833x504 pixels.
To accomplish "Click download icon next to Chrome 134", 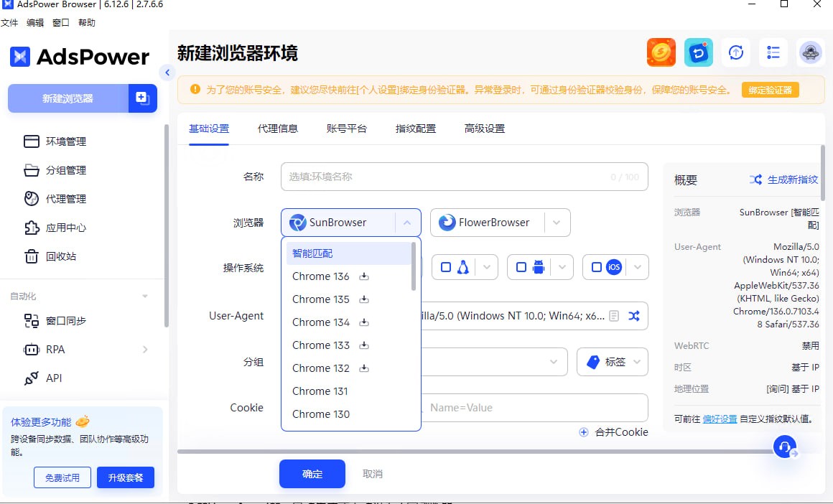I will click(364, 322).
